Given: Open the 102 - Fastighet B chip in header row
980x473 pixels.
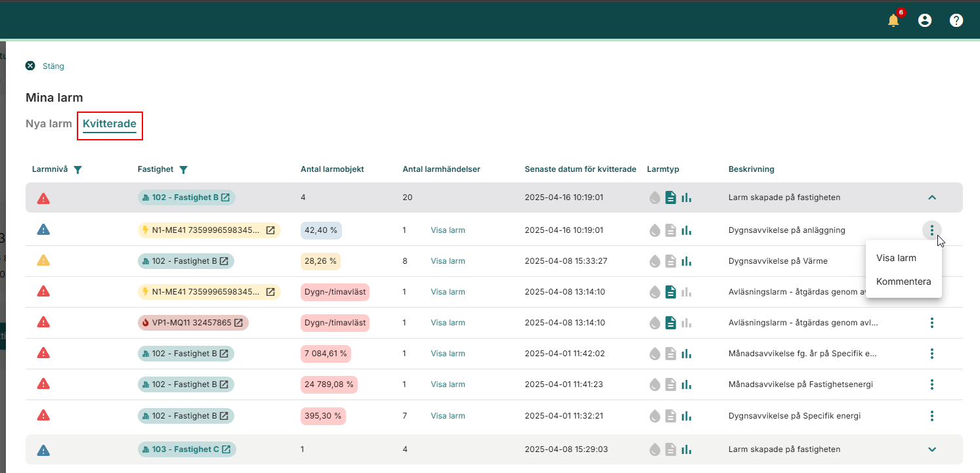Looking at the screenshot, I should [186, 197].
